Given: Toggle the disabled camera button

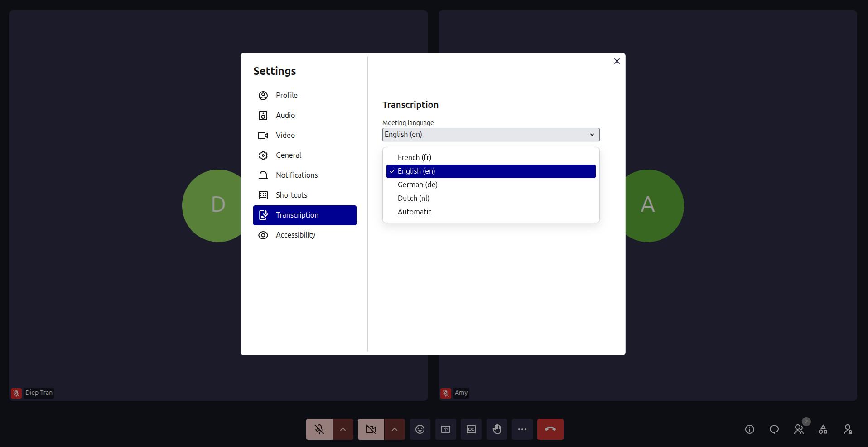Looking at the screenshot, I should click(371, 429).
